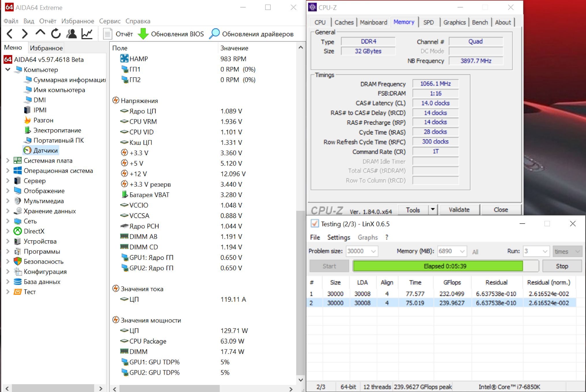
Task: Switch to the SPD tab in CPU-Z
Action: 428,22
